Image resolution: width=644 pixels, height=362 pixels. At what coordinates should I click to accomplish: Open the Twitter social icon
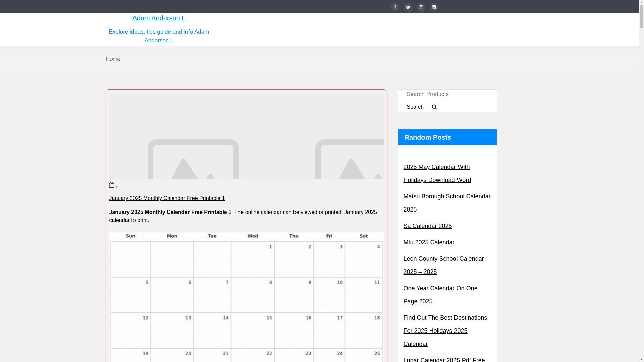408,7
